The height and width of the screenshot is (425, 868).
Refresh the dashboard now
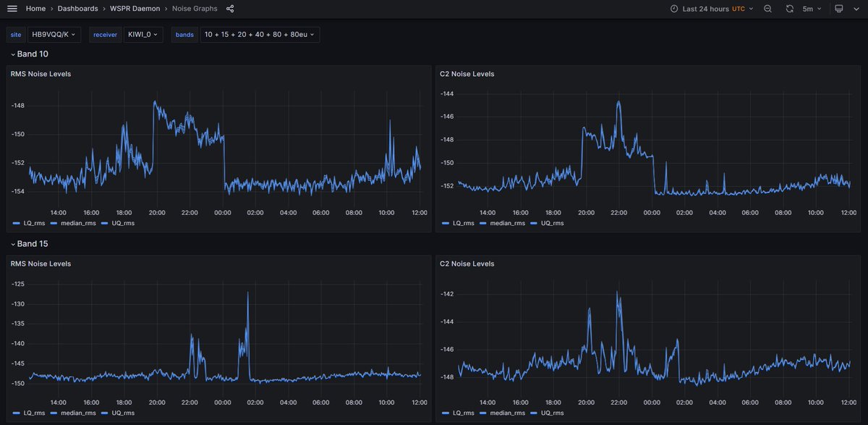point(789,9)
